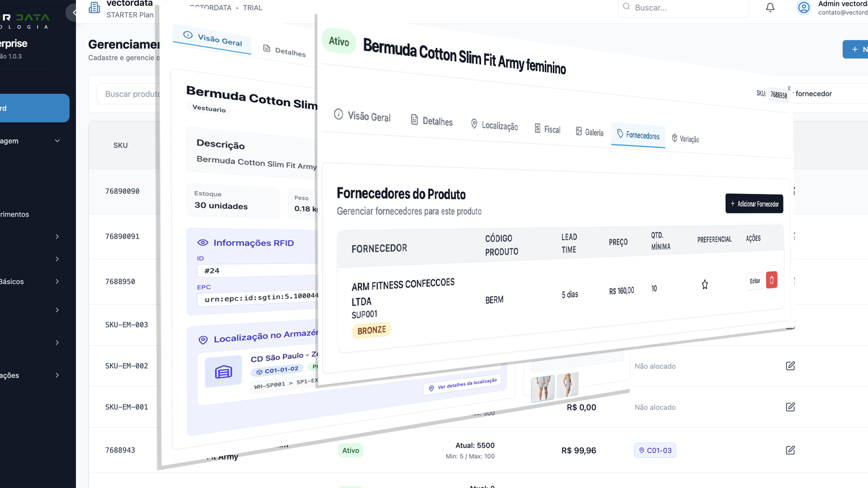The width and height of the screenshot is (868, 488).
Task: Delete the ARM FITNESS supplier with trash icon
Action: 771,280
